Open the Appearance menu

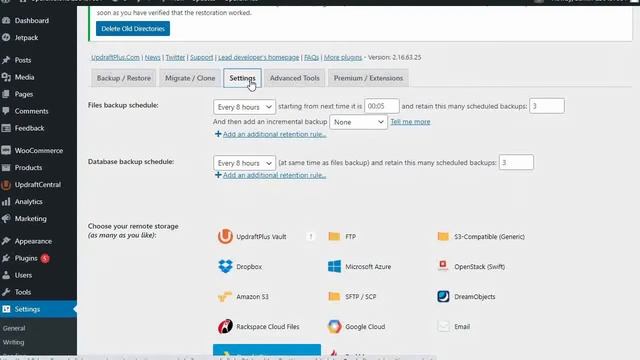[x=33, y=241]
